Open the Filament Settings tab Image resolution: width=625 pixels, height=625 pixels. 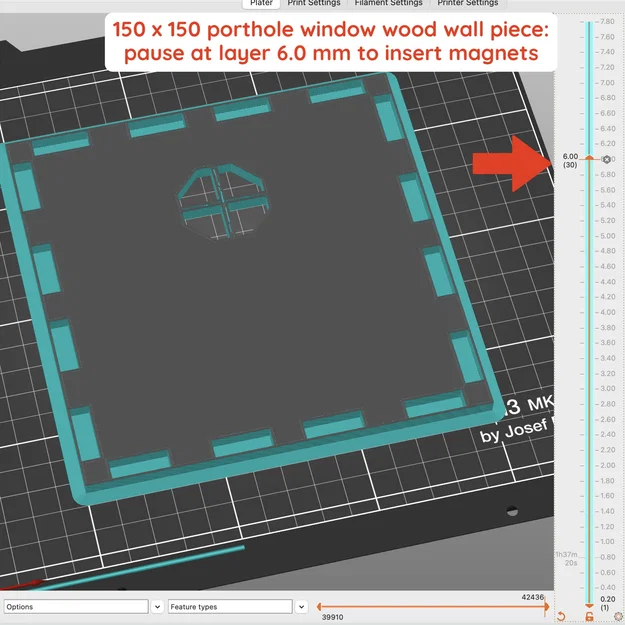(388, 3)
